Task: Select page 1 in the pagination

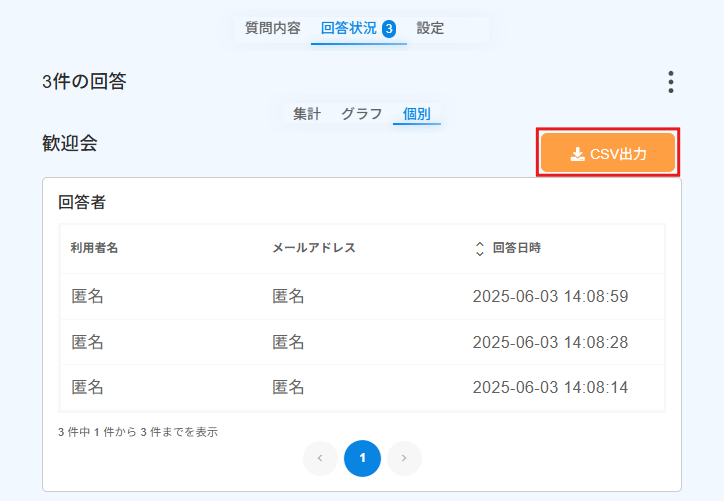Action: (362, 458)
